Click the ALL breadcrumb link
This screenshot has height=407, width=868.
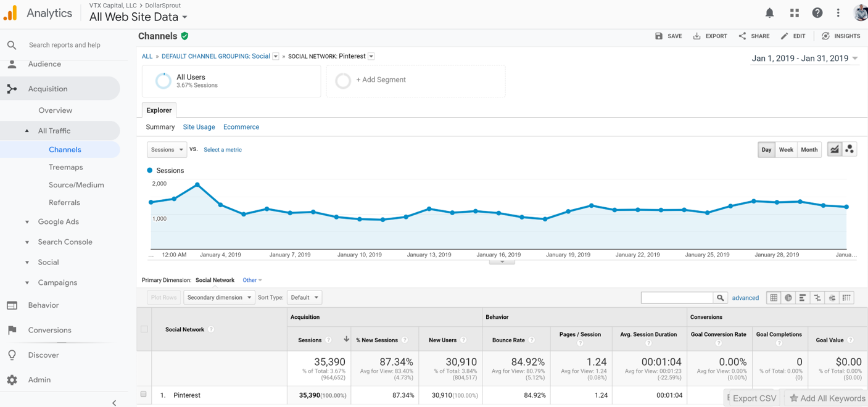pos(147,56)
